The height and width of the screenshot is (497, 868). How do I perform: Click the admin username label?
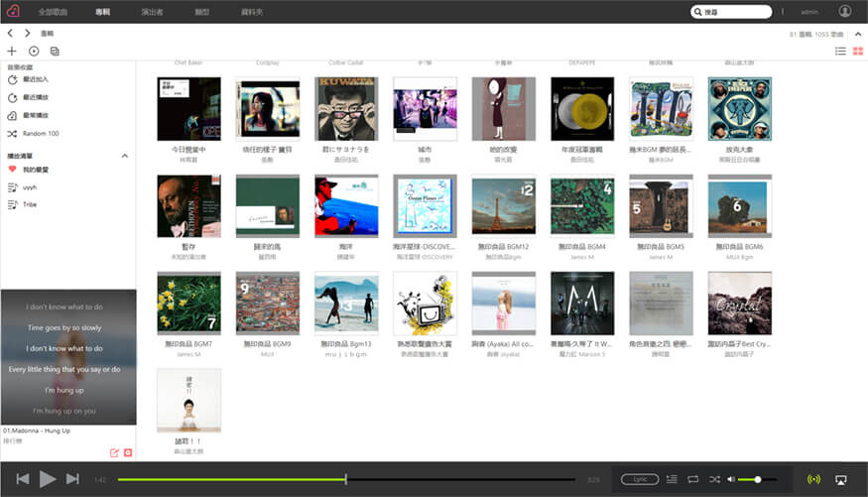click(809, 12)
